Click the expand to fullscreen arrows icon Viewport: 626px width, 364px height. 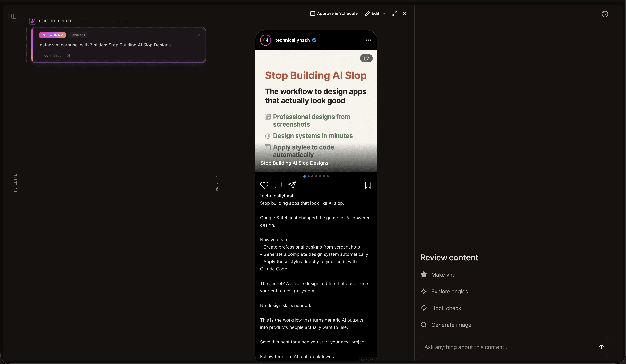[395, 13]
